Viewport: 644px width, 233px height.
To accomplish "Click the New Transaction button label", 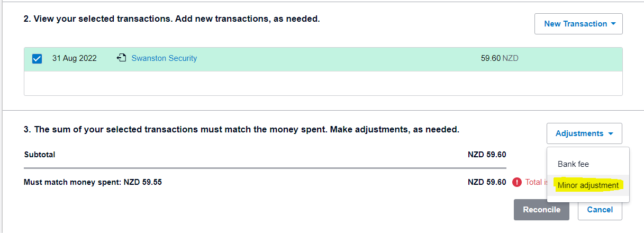I will coord(575,24).
